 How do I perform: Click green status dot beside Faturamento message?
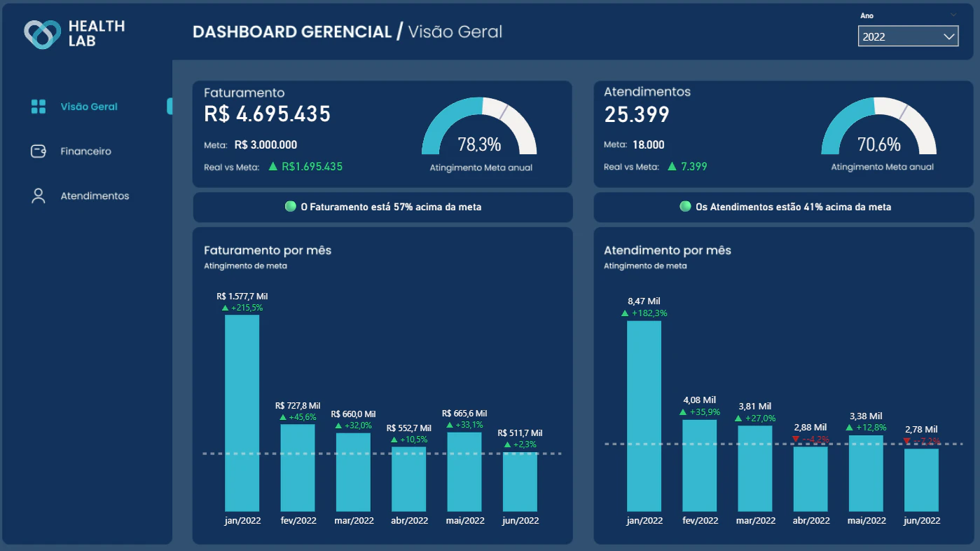pos(291,207)
